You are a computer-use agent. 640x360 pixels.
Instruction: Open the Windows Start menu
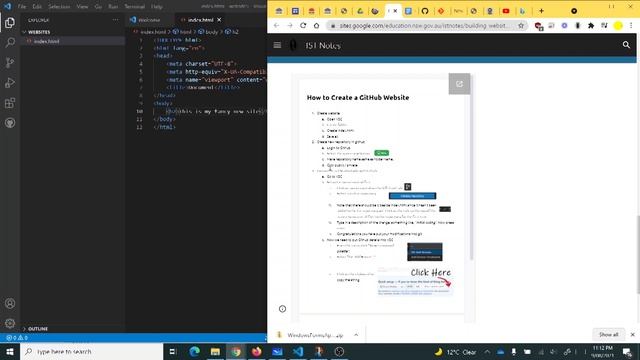(10, 351)
